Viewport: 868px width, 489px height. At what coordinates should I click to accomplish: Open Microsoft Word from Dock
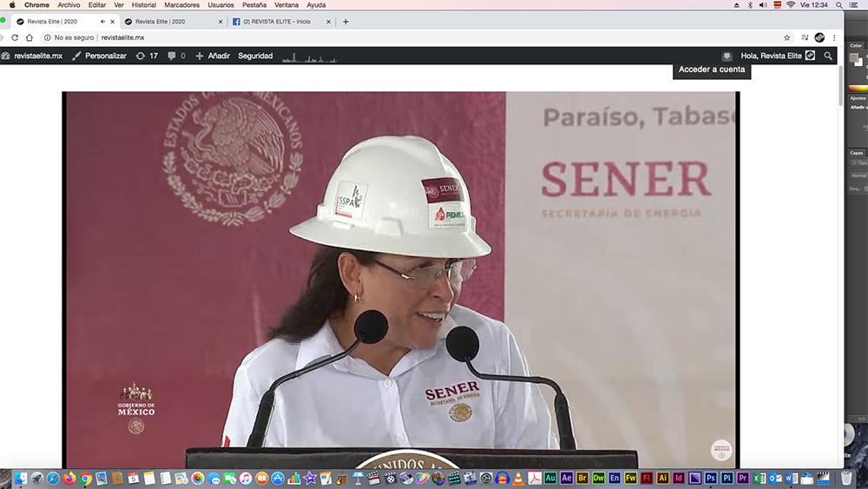pos(791,478)
